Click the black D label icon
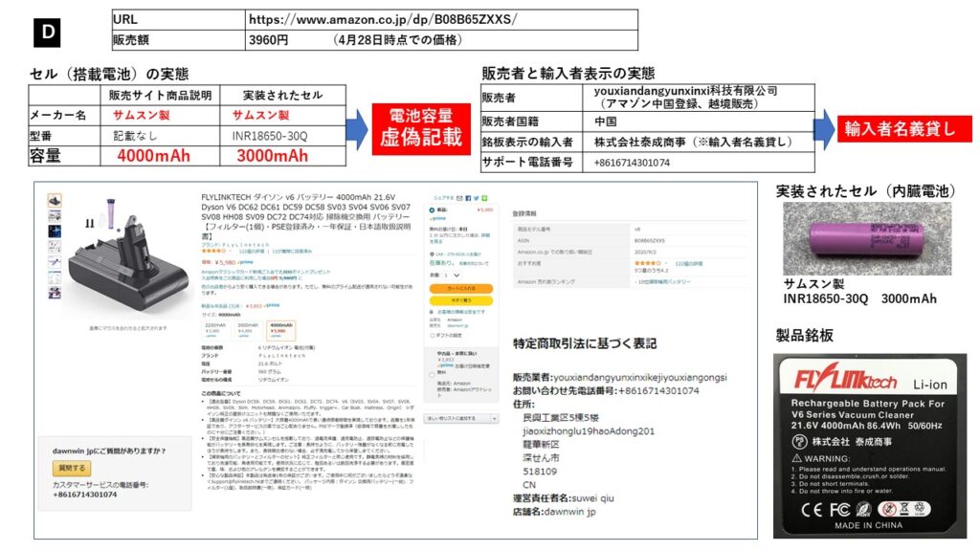Viewport: 980px width, 551px height. (x=47, y=33)
